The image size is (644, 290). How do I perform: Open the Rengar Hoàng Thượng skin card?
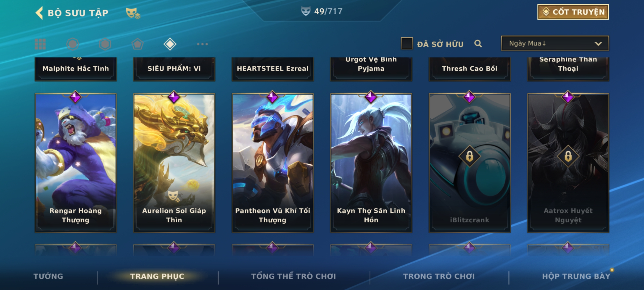(76, 163)
